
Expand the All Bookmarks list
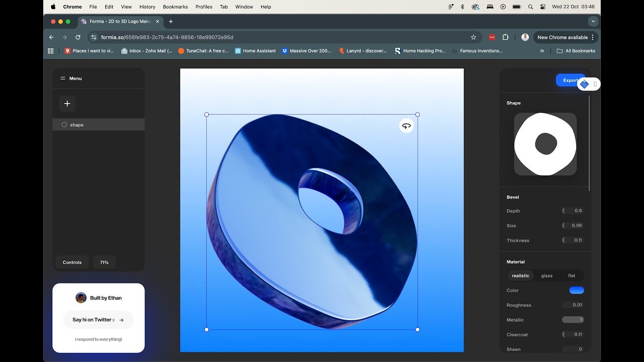(x=576, y=51)
